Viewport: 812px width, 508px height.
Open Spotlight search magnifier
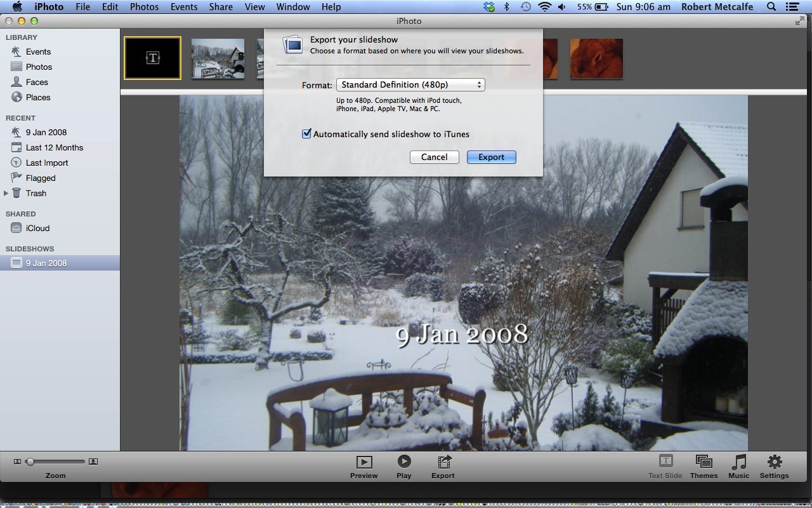tap(771, 7)
